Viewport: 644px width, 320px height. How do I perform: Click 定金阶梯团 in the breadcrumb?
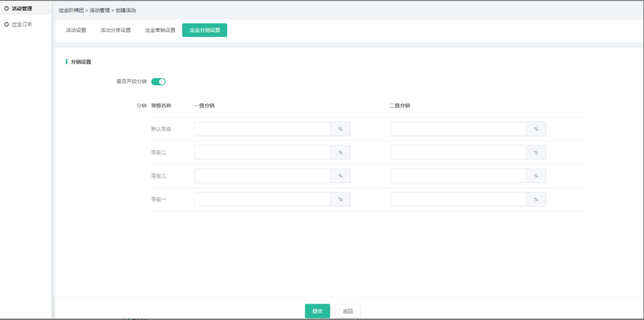71,10
